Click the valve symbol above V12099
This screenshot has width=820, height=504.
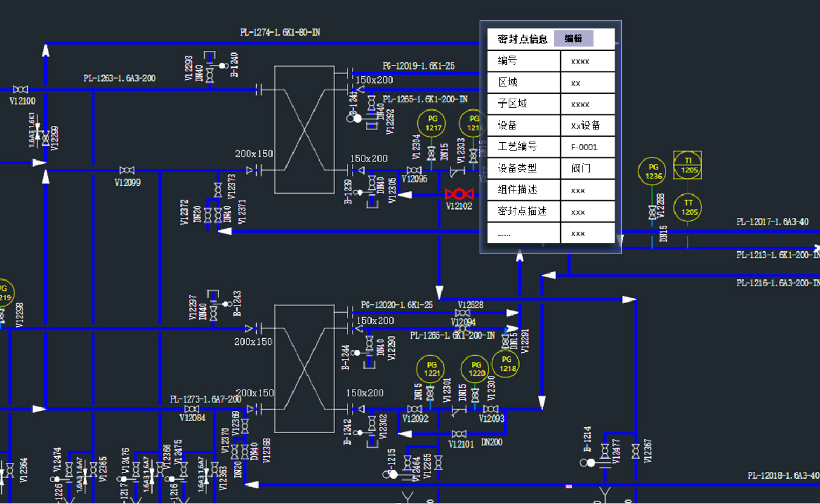127,171
